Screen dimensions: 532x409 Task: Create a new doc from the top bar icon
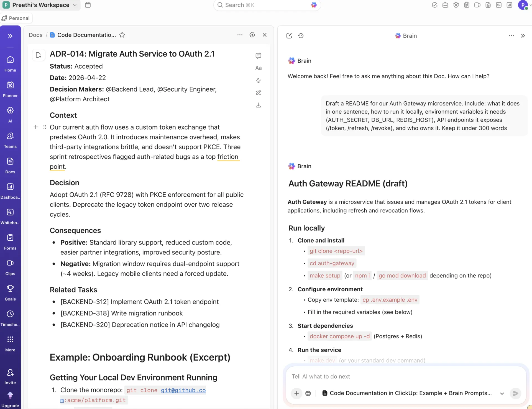point(488,5)
